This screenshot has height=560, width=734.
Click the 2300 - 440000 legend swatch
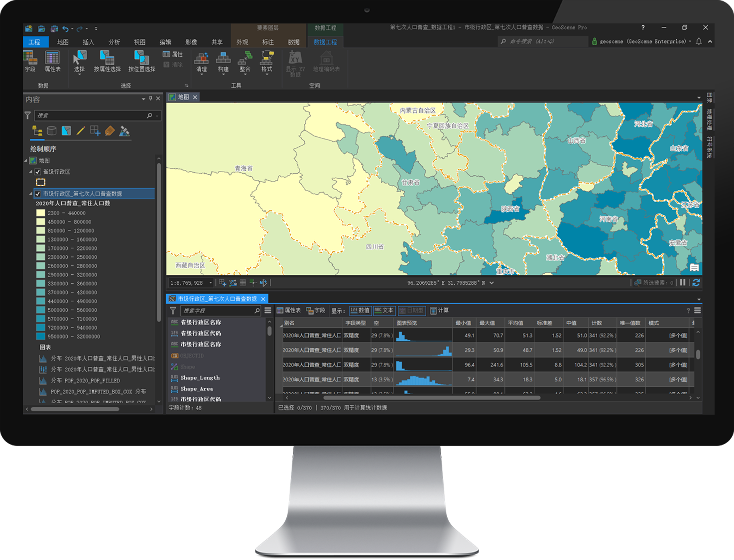pos(40,213)
